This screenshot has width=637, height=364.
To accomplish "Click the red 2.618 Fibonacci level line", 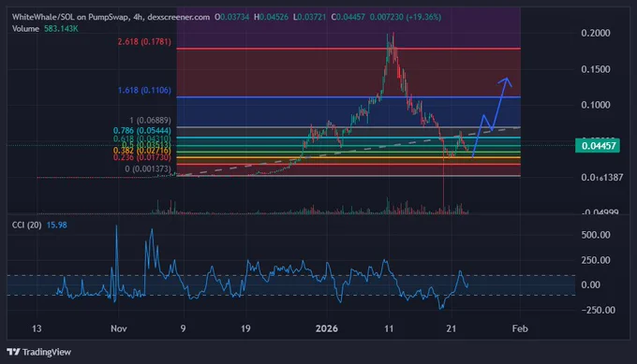I will (x=348, y=49).
